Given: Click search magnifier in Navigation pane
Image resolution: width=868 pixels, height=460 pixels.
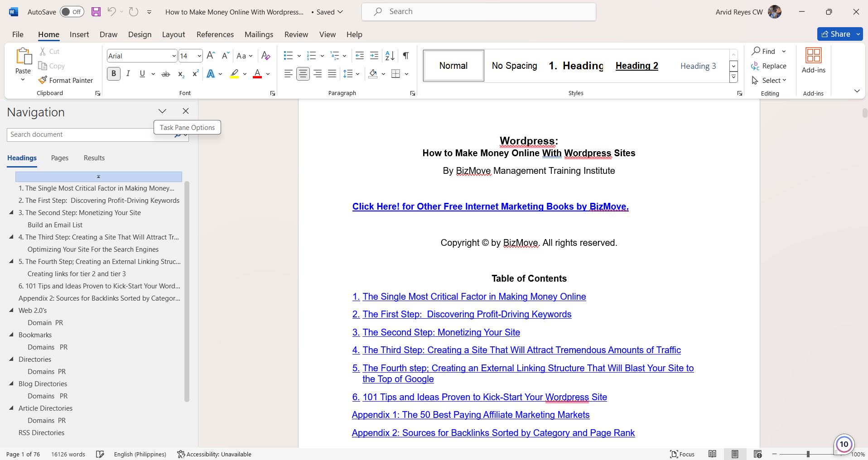Looking at the screenshot, I should pyautogui.click(x=178, y=135).
